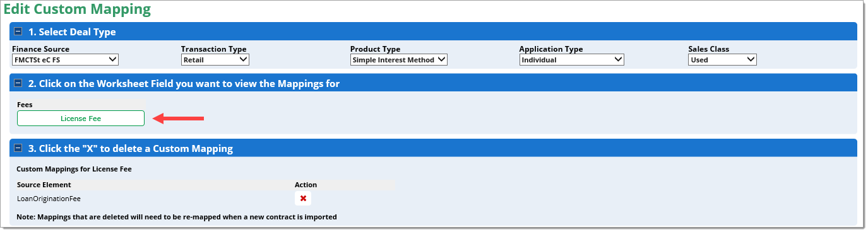Screen dimensions: 868x232
Task: Click the section 3 delete mapping header
Action: 434,149
